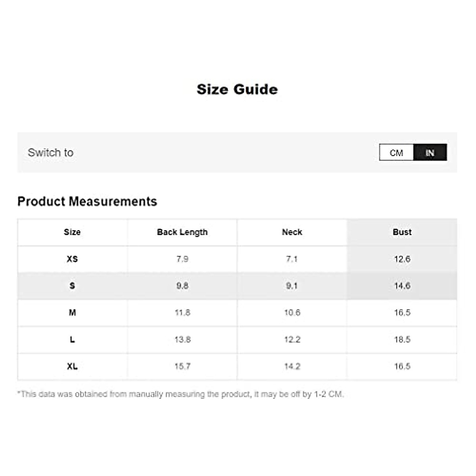
Task: Click the Product Measurements heading
Action: (x=87, y=202)
